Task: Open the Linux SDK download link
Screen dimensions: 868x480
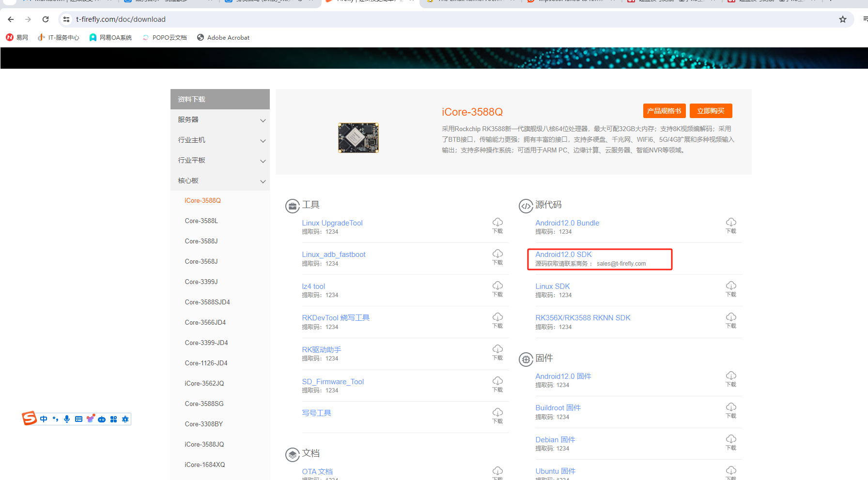Action: pos(552,286)
